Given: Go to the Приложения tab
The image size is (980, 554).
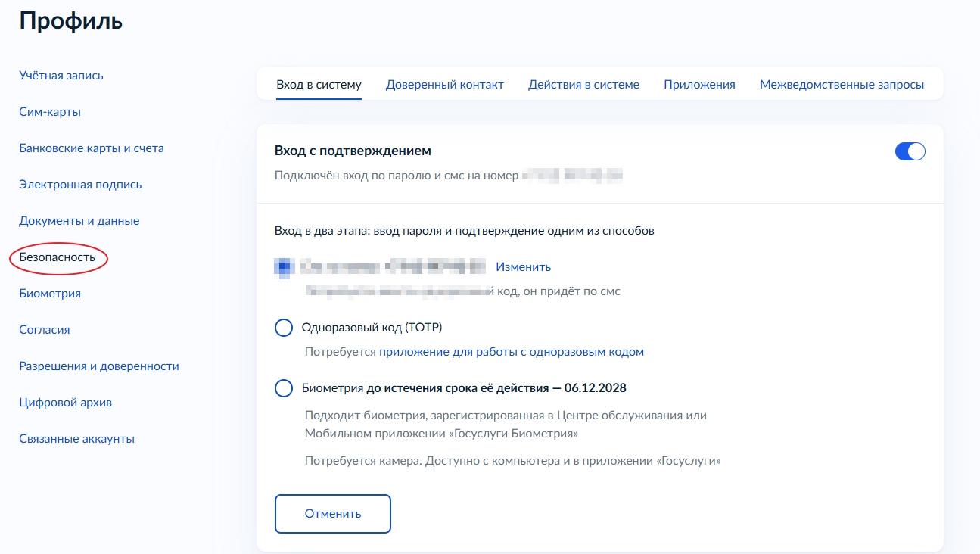Looking at the screenshot, I should point(699,85).
